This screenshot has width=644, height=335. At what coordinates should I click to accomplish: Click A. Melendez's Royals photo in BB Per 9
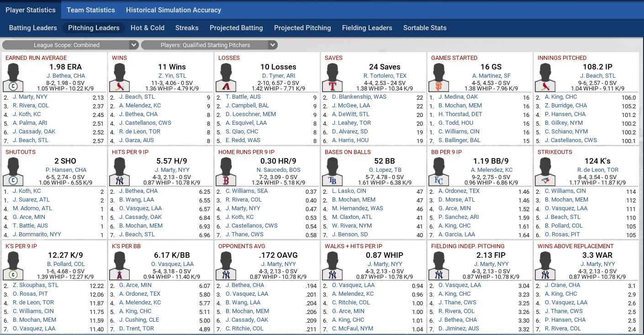click(x=439, y=171)
